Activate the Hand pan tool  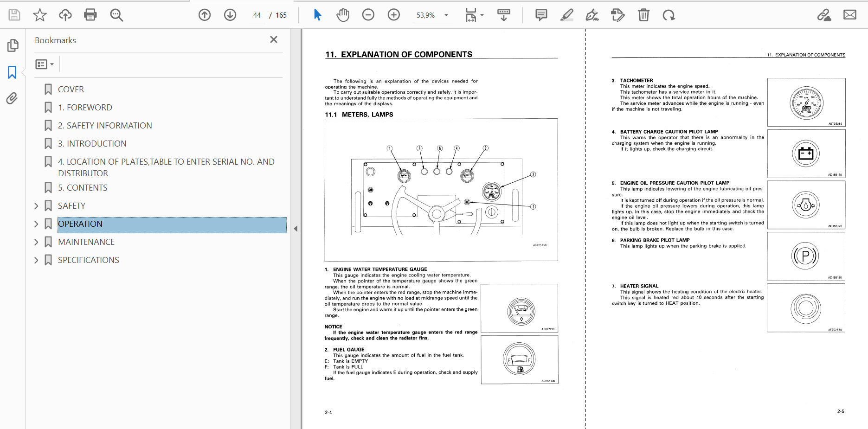343,15
